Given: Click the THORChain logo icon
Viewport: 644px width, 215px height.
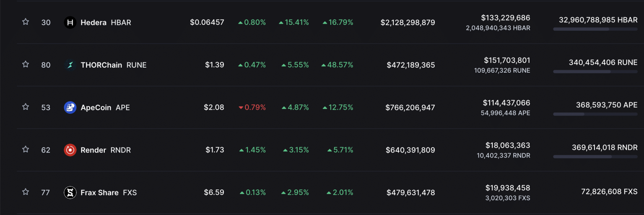Looking at the screenshot, I should click(70, 65).
